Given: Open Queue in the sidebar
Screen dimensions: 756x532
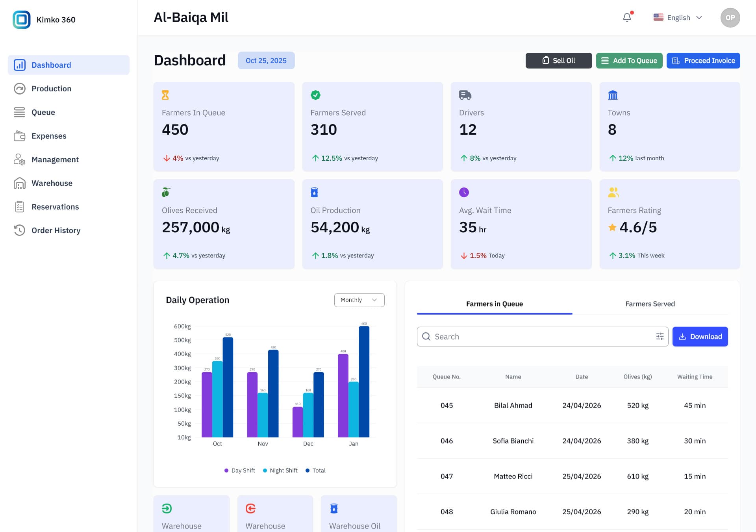Looking at the screenshot, I should click(69, 112).
